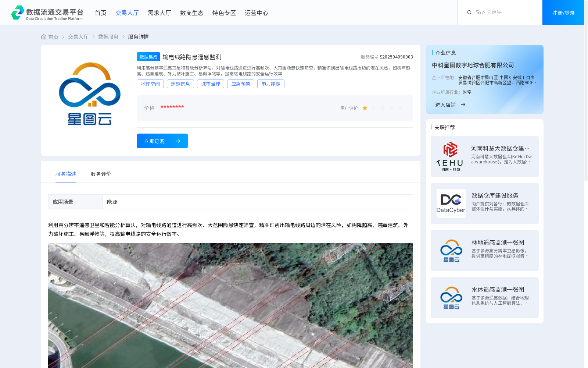The image size is (588, 368).
Task: Open the 星图云 product logo image
Action: 90,94
